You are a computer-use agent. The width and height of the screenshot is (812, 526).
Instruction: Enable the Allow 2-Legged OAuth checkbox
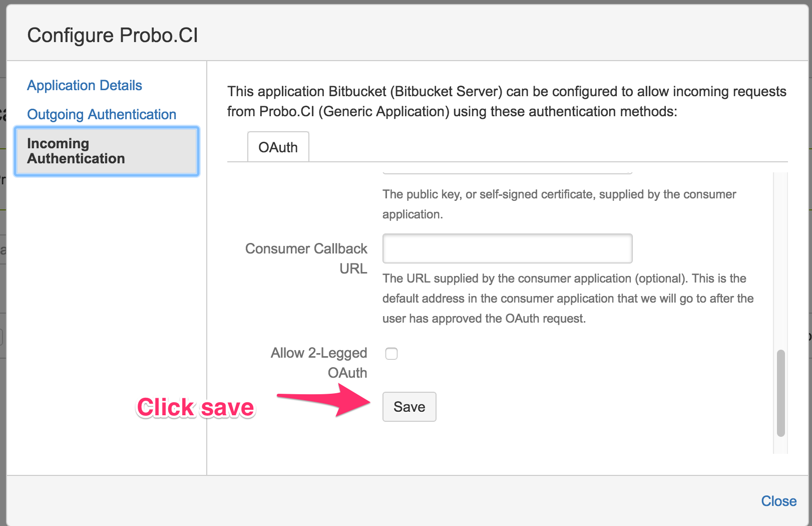pos(391,354)
